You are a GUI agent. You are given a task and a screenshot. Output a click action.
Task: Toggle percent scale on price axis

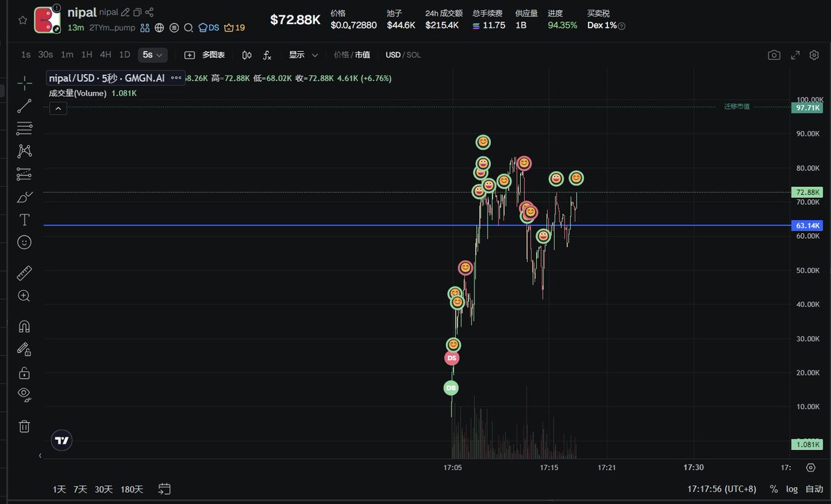click(x=774, y=489)
